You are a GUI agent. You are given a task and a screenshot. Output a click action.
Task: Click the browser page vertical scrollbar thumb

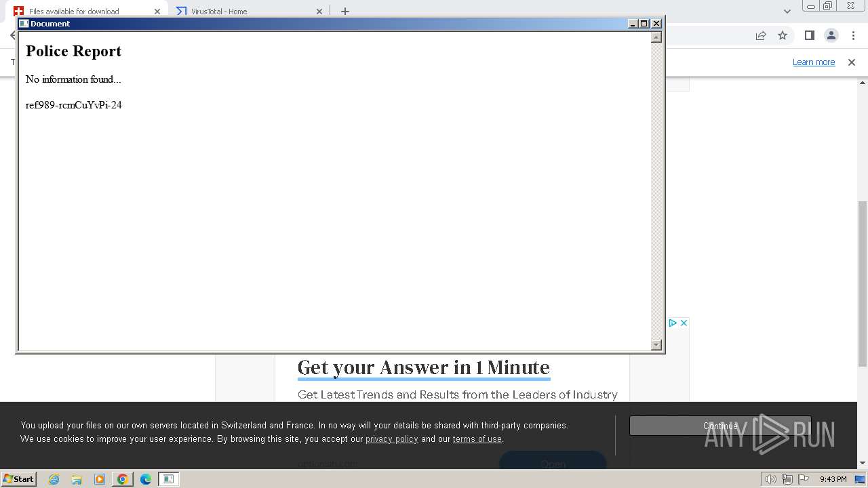click(863, 283)
